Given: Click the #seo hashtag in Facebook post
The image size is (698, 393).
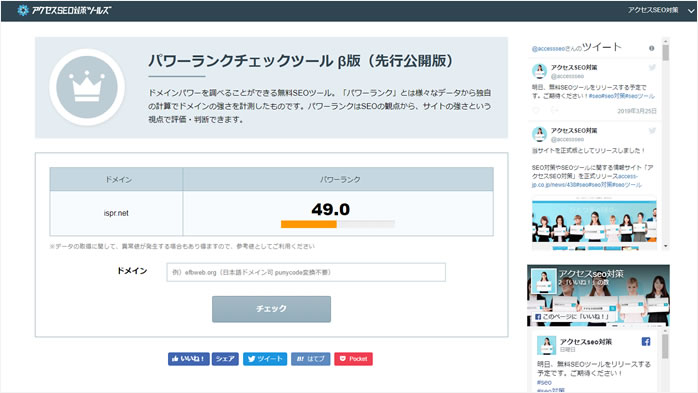Looking at the screenshot, I should (x=544, y=382).
